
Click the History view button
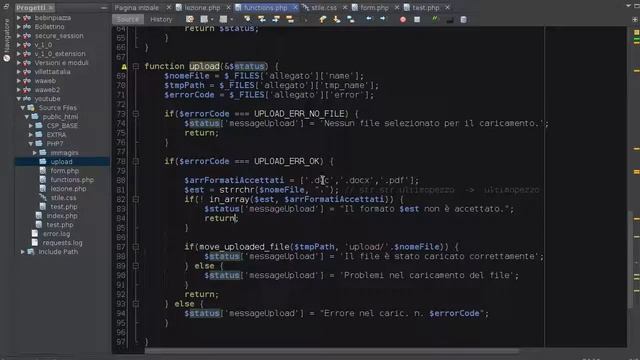[161, 19]
